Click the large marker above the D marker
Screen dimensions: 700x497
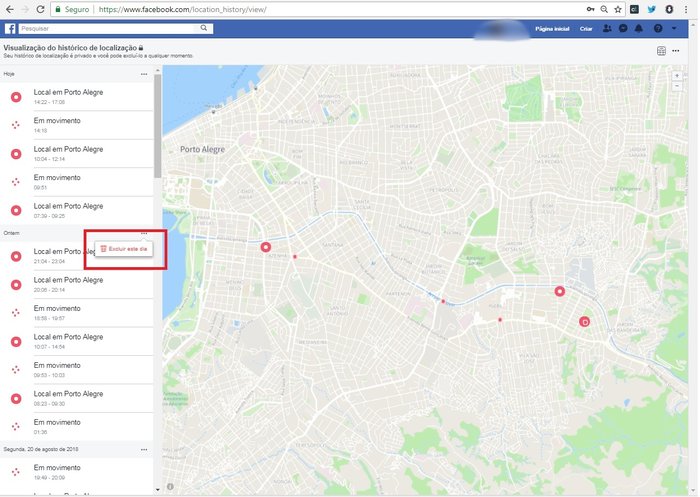tap(559, 292)
